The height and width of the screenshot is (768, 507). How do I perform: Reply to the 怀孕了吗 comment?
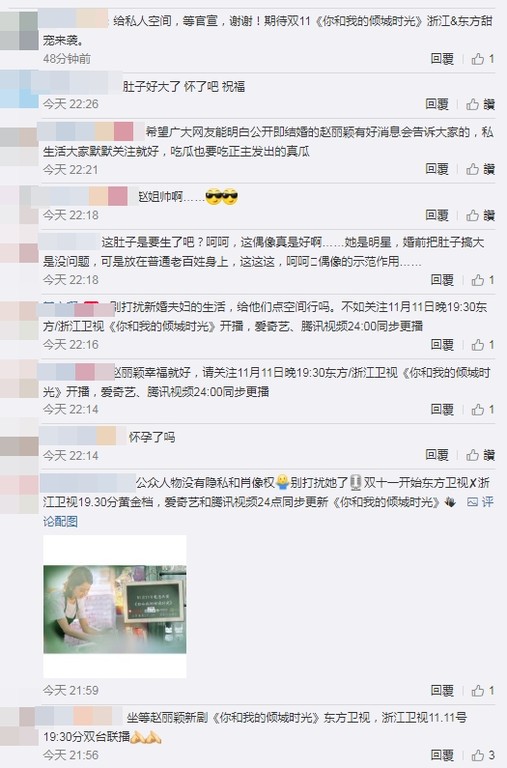point(437,455)
